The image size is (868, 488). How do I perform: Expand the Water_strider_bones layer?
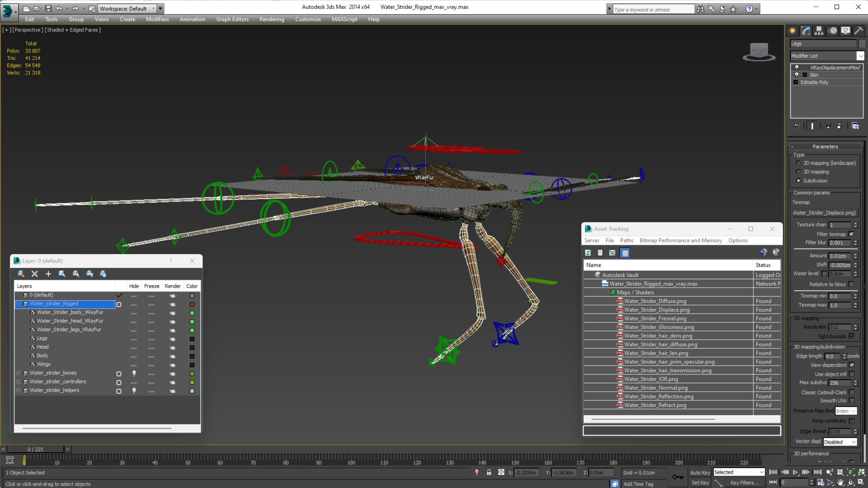coord(18,373)
